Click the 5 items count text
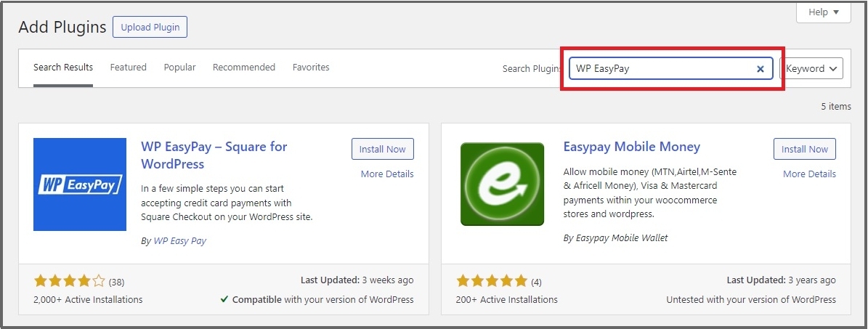 [836, 106]
